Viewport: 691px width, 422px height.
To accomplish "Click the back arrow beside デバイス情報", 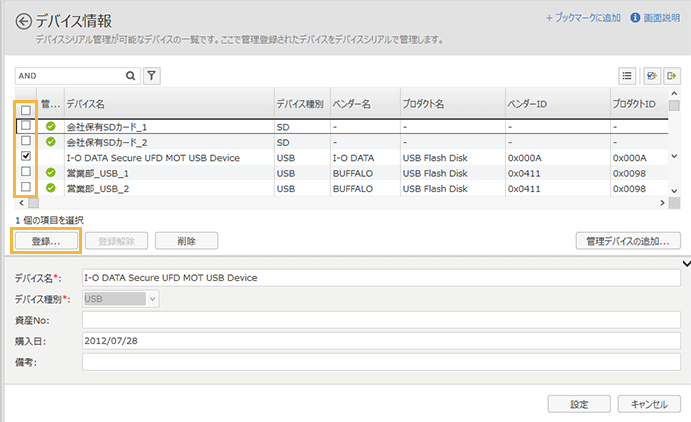I will [23, 21].
